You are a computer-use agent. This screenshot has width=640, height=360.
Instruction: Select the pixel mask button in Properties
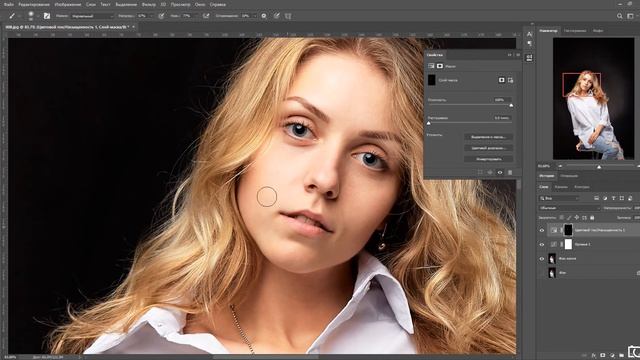click(x=502, y=80)
